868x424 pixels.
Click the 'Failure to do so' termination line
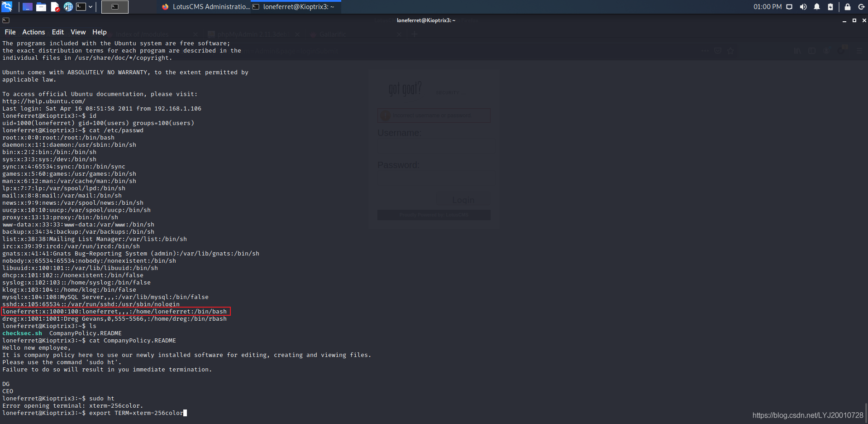coord(107,370)
